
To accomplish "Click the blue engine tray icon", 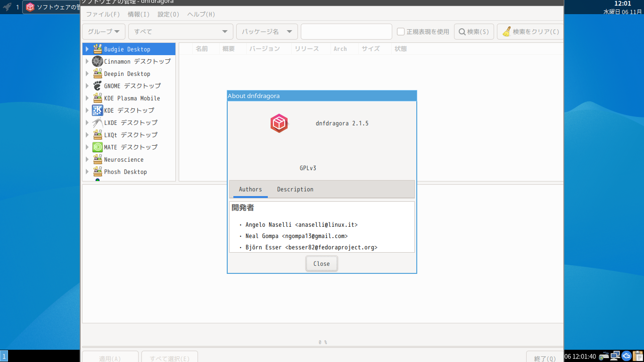I will click(x=627, y=356).
